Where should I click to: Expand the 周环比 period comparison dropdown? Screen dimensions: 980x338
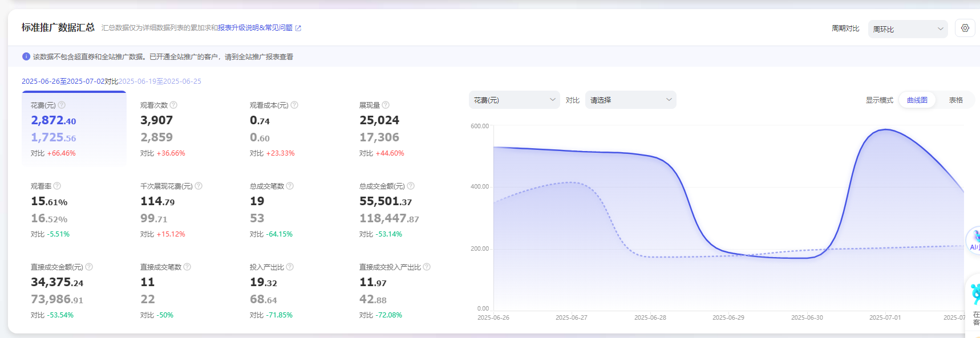(x=908, y=29)
